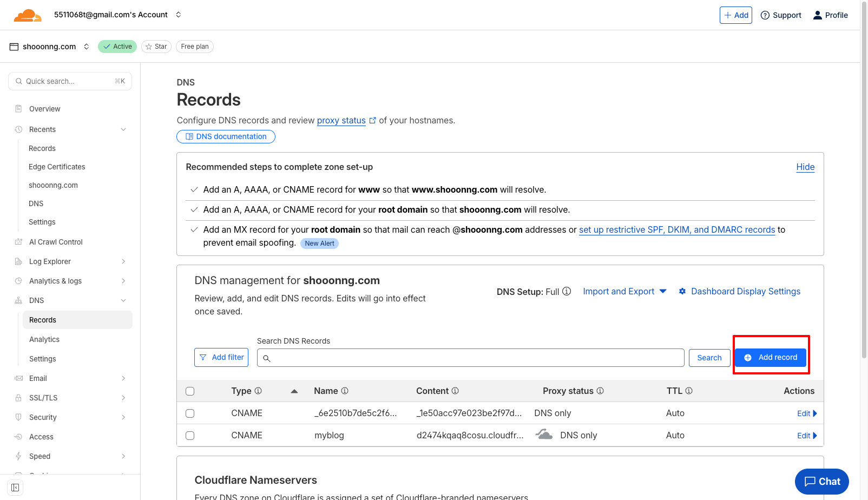Click the Proxy status info icon
This screenshot has height=500, width=868.
pyautogui.click(x=600, y=391)
